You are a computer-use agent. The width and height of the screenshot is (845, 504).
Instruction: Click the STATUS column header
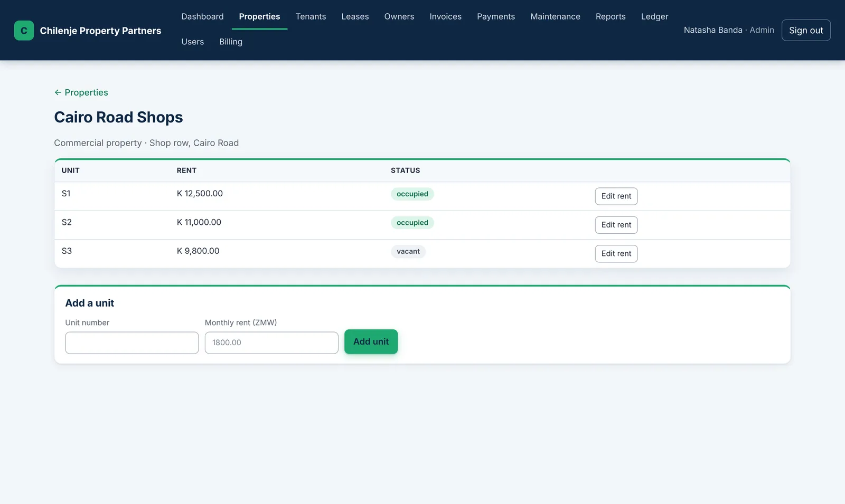pyautogui.click(x=405, y=170)
